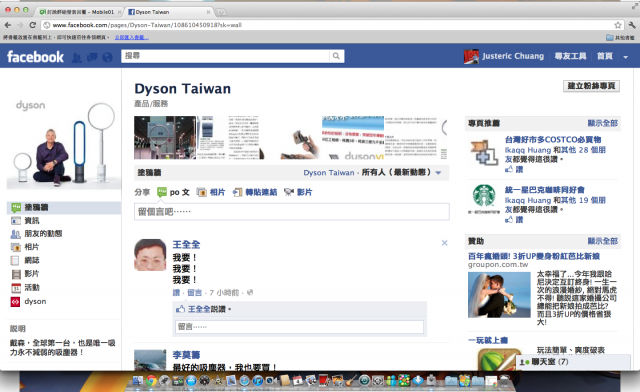
Task: Select the po 文 status share option
Action: [173, 192]
